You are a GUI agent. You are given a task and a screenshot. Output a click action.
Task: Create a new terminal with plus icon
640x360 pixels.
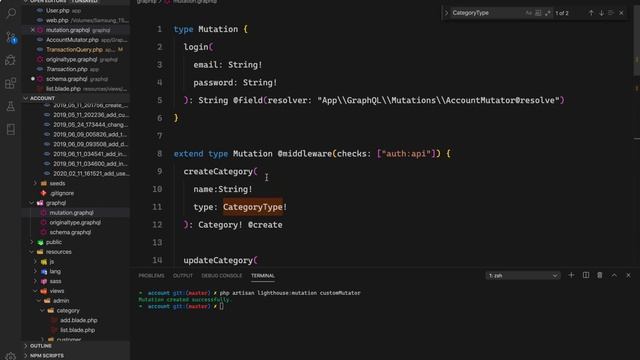571,275
